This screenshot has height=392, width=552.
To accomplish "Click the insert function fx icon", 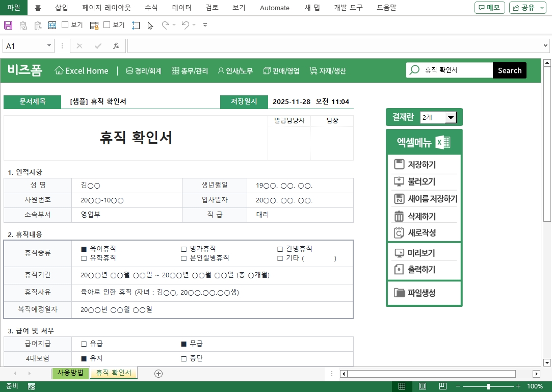I will pos(116,46).
